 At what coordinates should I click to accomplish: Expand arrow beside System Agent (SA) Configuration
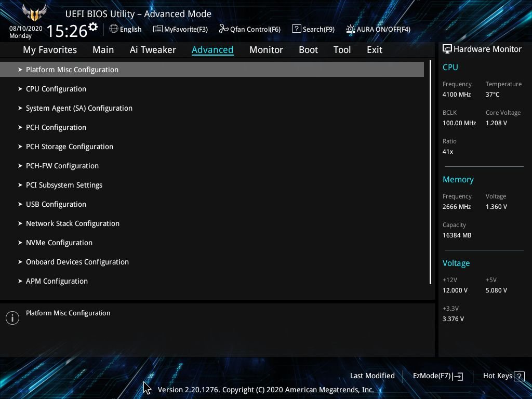coord(20,108)
